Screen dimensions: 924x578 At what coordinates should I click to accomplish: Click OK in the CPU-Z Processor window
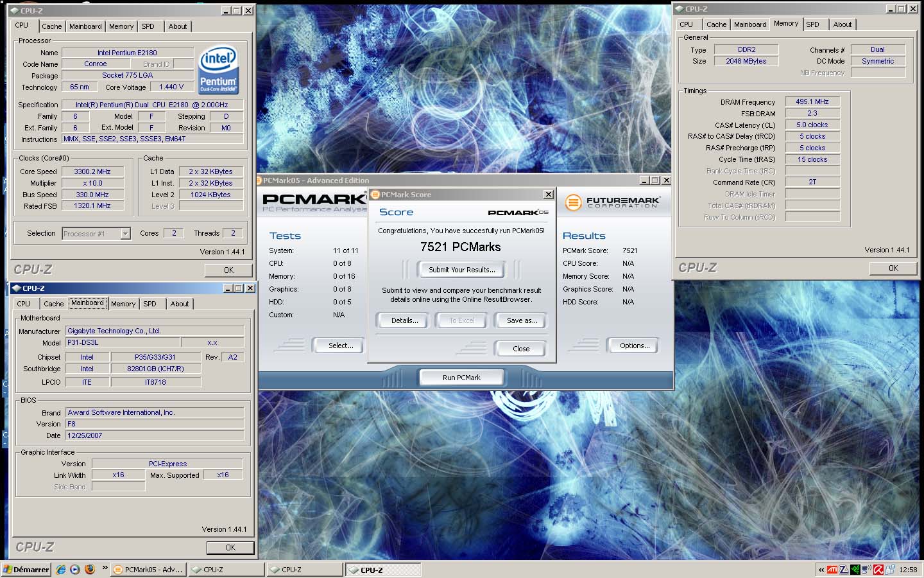228,270
